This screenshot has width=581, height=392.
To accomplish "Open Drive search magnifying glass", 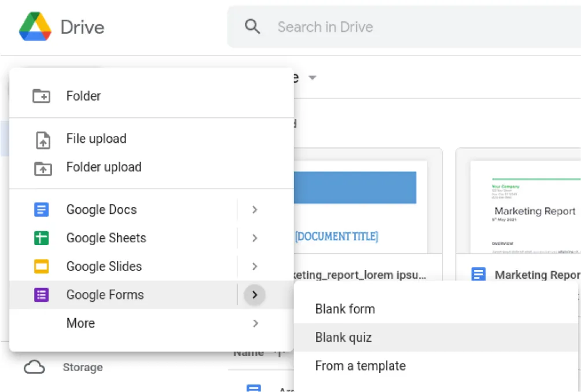I will point(252,27).
